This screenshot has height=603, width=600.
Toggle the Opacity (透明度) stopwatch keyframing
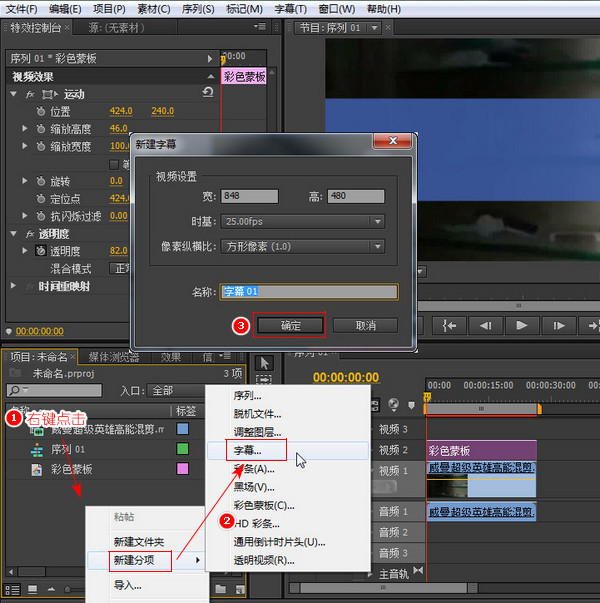pos(41,251)
